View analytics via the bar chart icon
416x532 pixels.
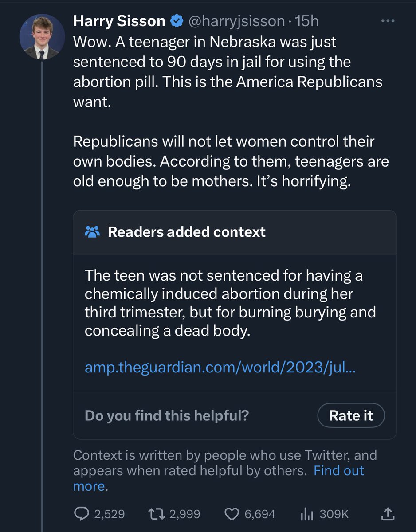click(x=307, y=514)
